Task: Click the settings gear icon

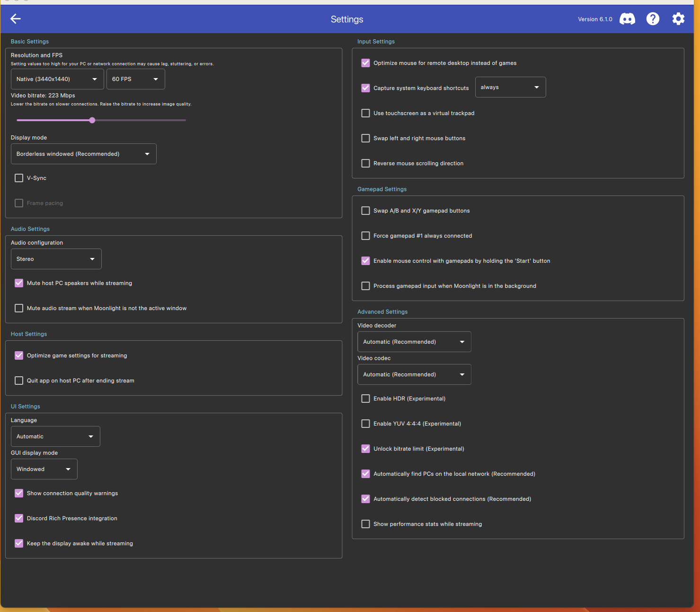Action: (678, 19)
